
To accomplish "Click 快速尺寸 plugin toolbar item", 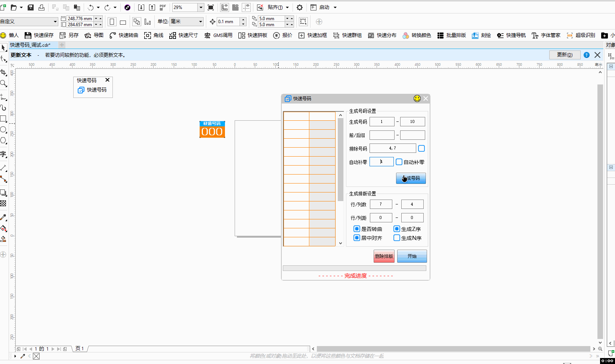I will coord(183,35).
